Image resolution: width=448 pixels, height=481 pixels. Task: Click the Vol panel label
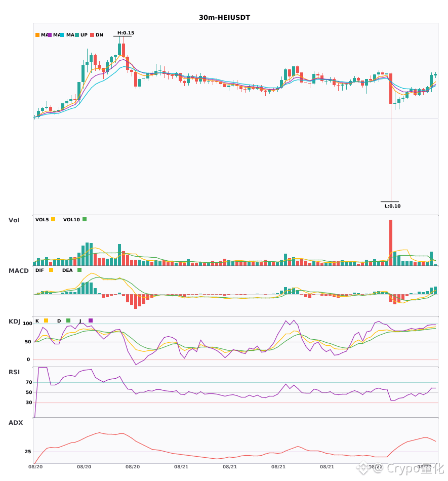click(14, 220)
